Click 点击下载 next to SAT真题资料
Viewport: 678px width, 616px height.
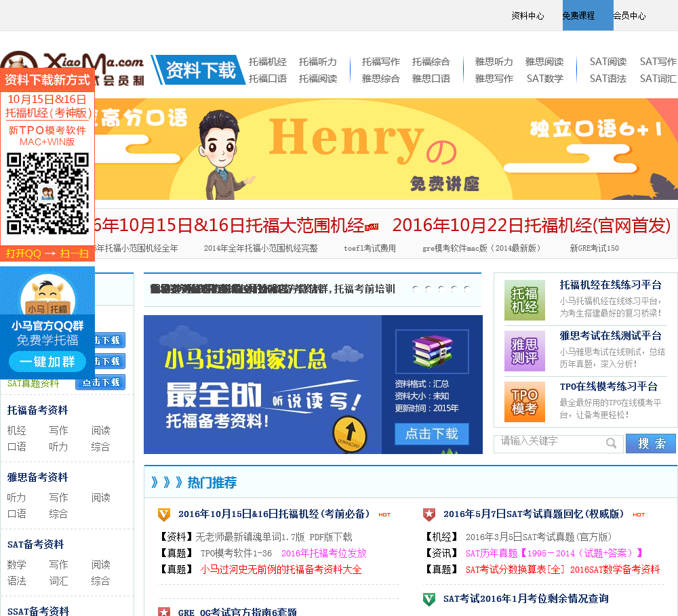[101, 382]
